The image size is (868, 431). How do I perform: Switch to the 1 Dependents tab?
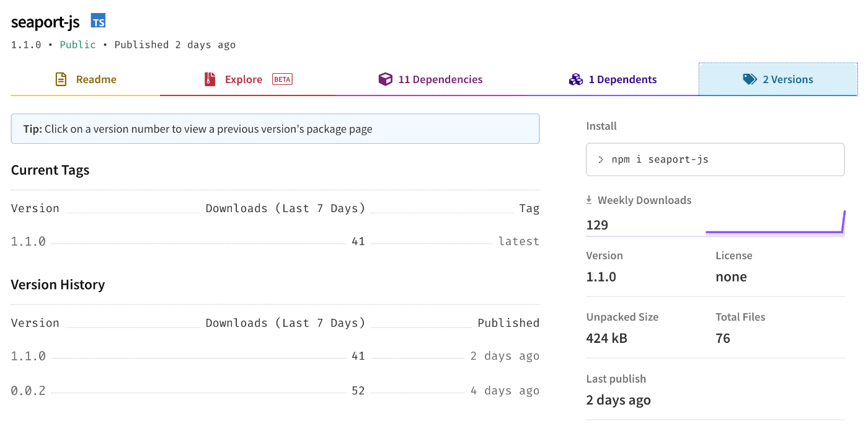[613, 79]
